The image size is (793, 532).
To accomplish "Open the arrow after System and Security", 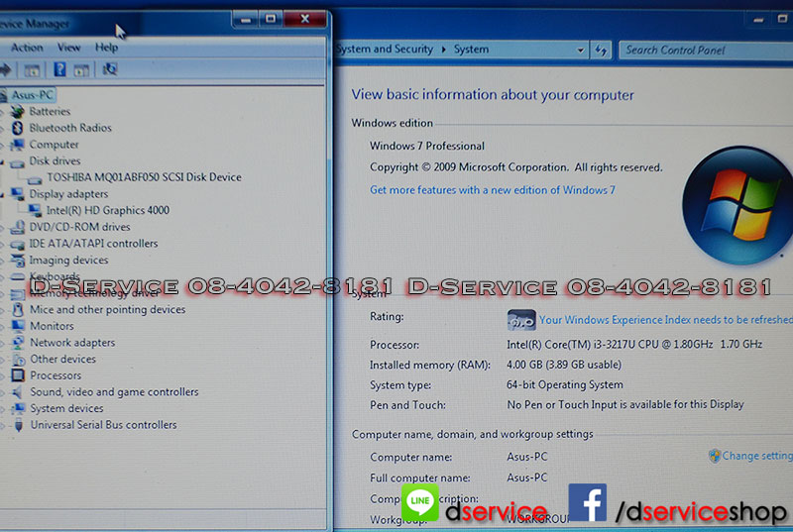I will (443, 50).
